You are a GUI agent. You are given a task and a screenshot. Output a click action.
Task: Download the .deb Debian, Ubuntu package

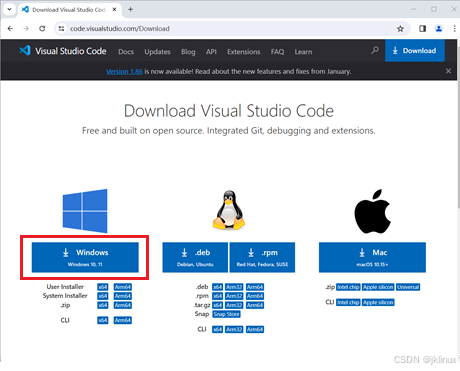click(195, 257)
